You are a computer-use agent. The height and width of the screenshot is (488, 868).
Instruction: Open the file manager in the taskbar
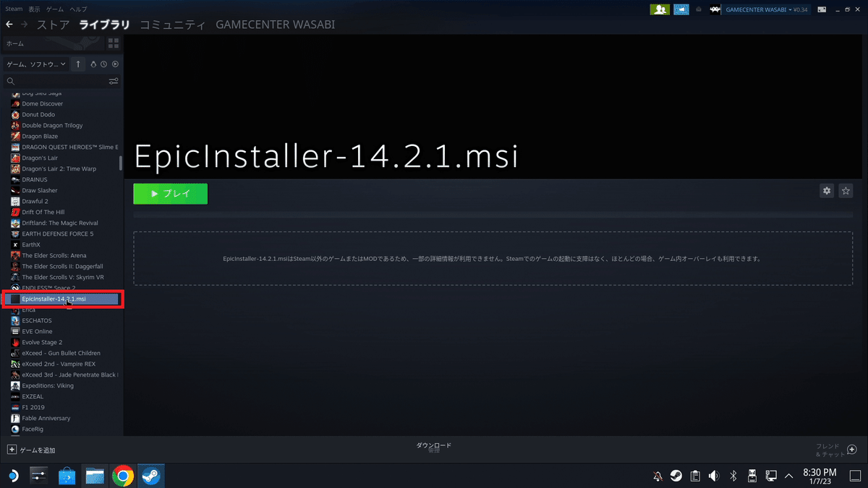click(x=95, y=476)
